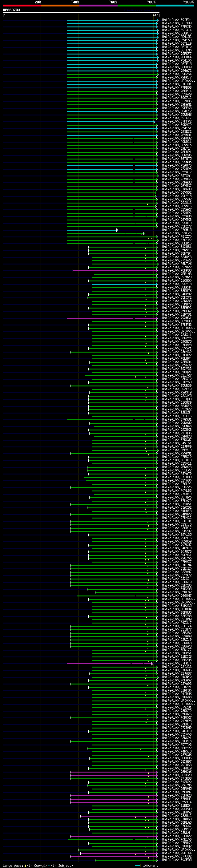Click the purple ~60% identity legend segment
This screenshot has width=197, height=868.
point(98,6)
